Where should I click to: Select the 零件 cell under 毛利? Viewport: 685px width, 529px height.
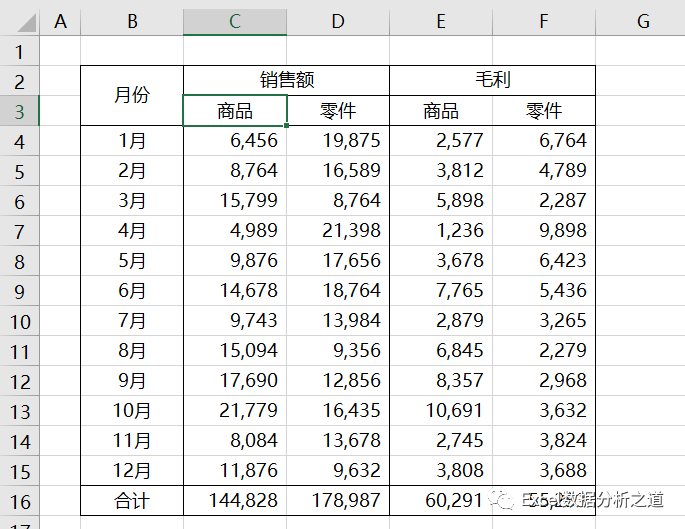click(x=544, y=111)
